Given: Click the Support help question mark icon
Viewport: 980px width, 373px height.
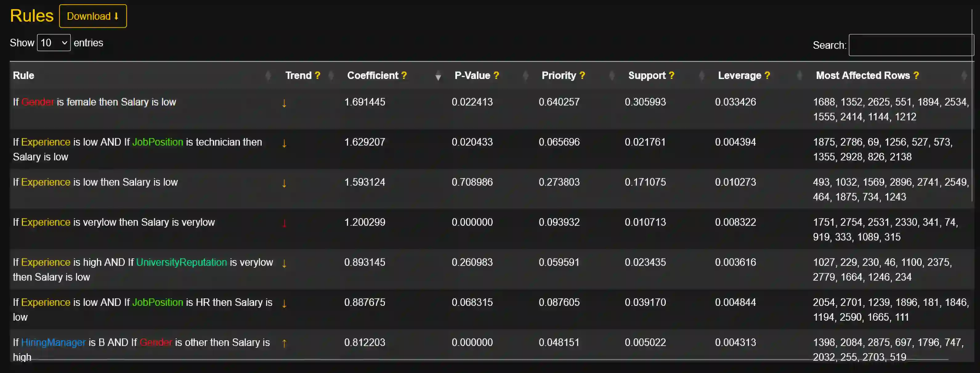Looking at the screenshot, I should [671, 75].
